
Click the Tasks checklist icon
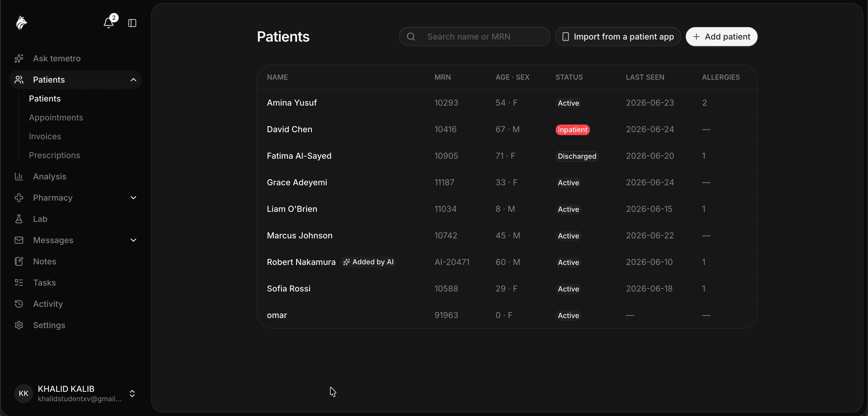coord(19,283)
